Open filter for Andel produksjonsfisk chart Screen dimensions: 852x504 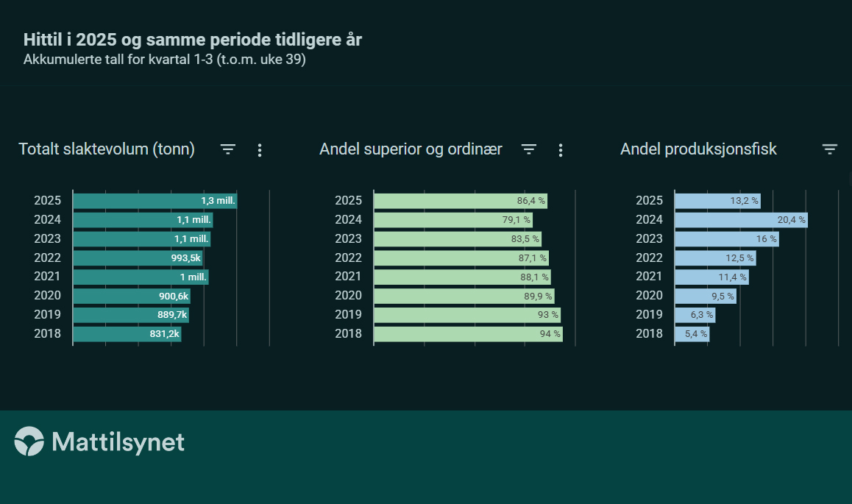tap(830, 149)
